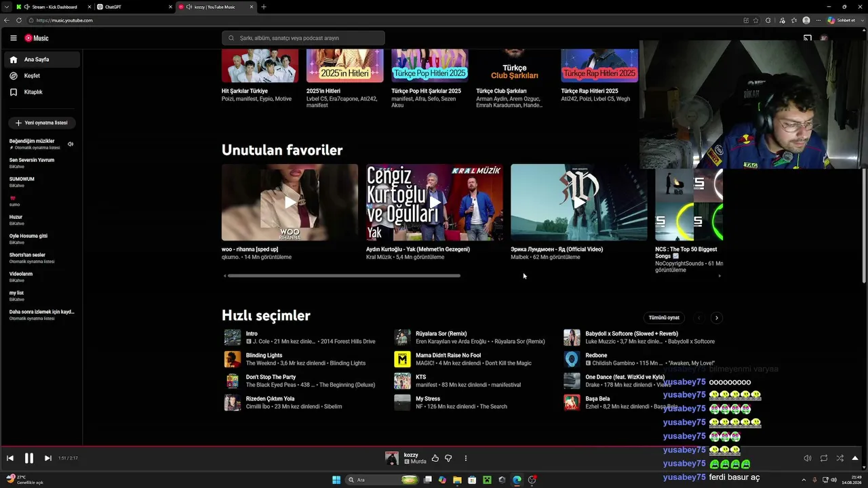This screenshot has width=868, height=488.
Task: Play Don't Stop The Party thumbnail
Action: (233, 381)
